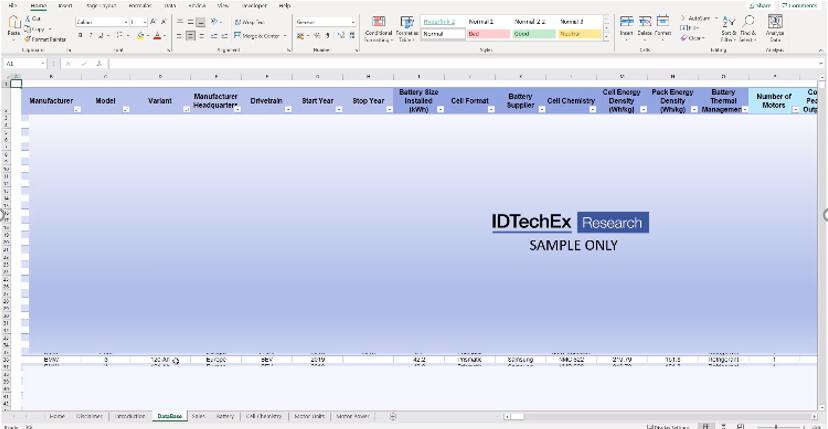The width and height of the screenshot is (828, 429).
Task: Open the View ribbon tab
Action: [223, 5]
